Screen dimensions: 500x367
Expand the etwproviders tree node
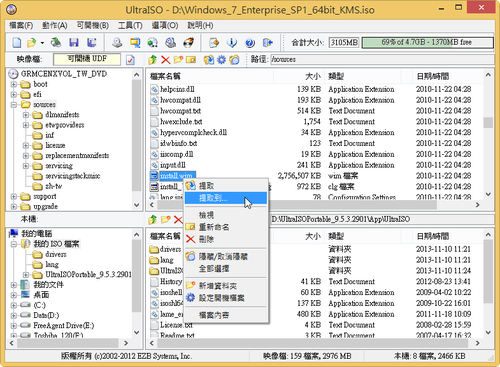click(26, 125)
